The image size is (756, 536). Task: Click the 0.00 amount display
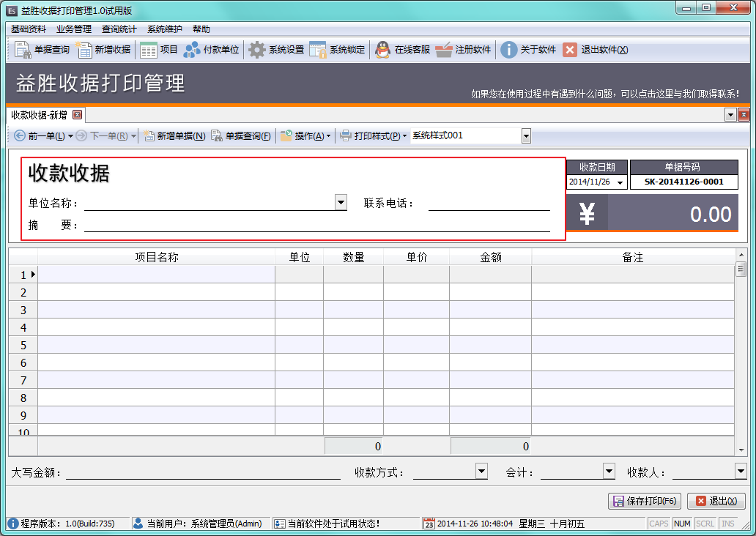pos(672,214)
